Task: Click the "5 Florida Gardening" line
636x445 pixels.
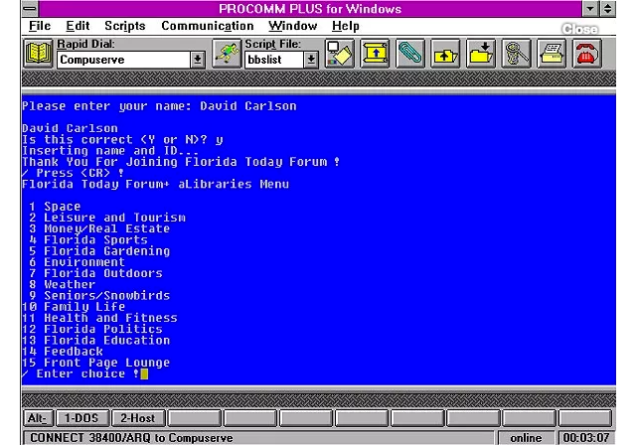Action: pos(99,251)
